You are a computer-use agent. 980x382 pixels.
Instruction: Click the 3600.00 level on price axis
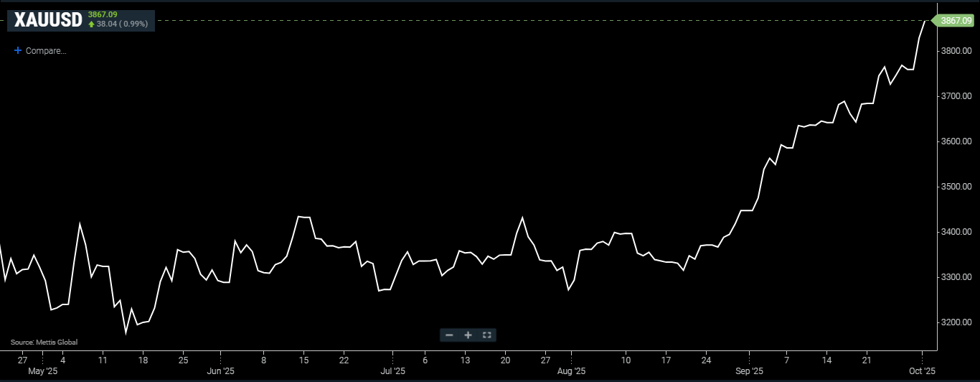click(955, 141)
